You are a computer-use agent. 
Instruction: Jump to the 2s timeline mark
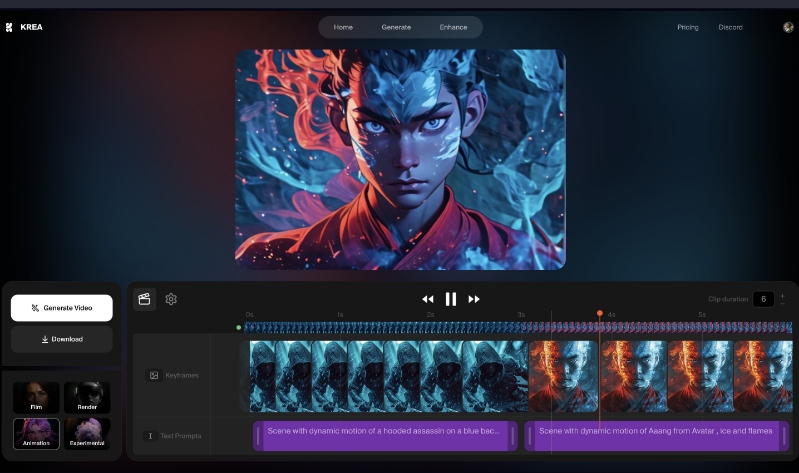tap(431, 314)
